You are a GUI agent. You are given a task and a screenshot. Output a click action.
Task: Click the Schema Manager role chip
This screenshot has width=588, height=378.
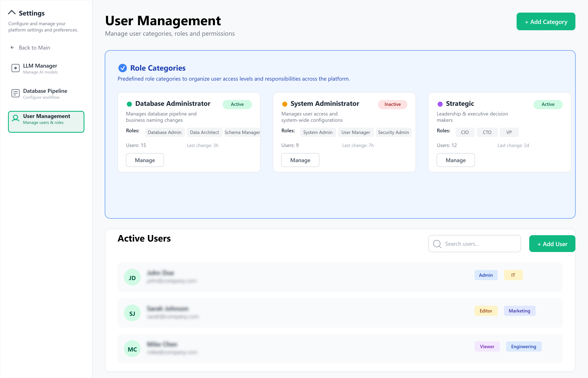242,133
